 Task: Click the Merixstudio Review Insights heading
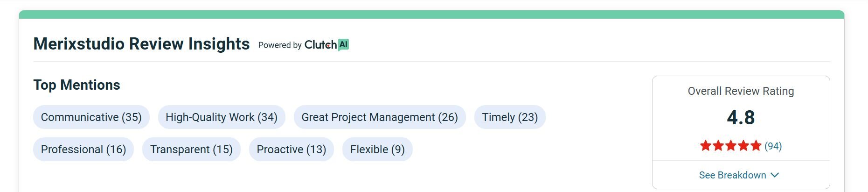(142, 44)
